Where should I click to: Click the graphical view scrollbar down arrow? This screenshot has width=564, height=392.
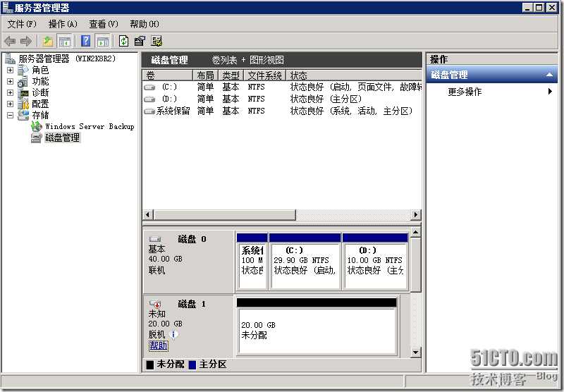(x=415, y=352)
